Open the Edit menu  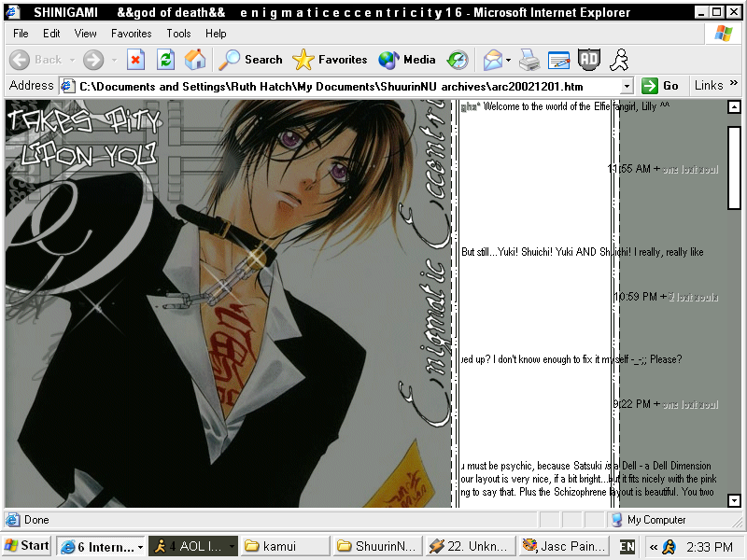click(51, 34)
